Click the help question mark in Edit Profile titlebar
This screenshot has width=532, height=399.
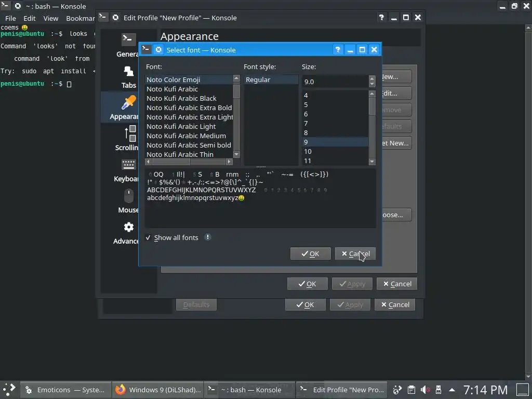click(381, 18)
